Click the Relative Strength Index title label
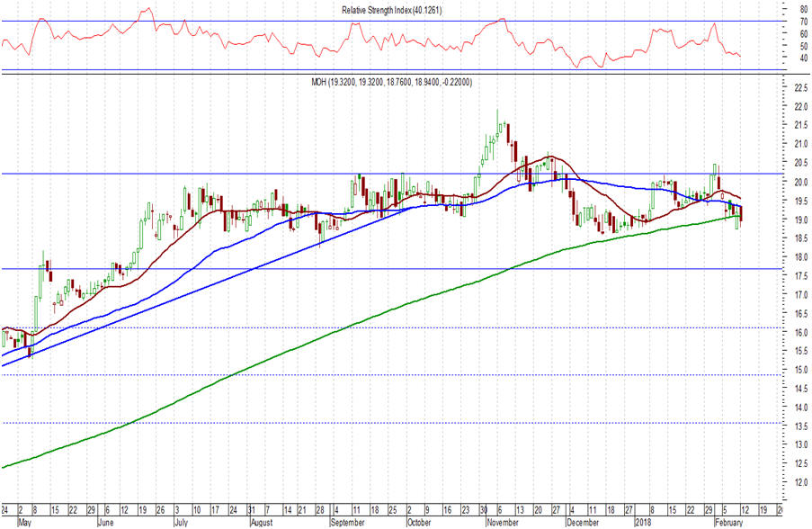The height and width of the screenshot is (529, 812). coord(391,10)
